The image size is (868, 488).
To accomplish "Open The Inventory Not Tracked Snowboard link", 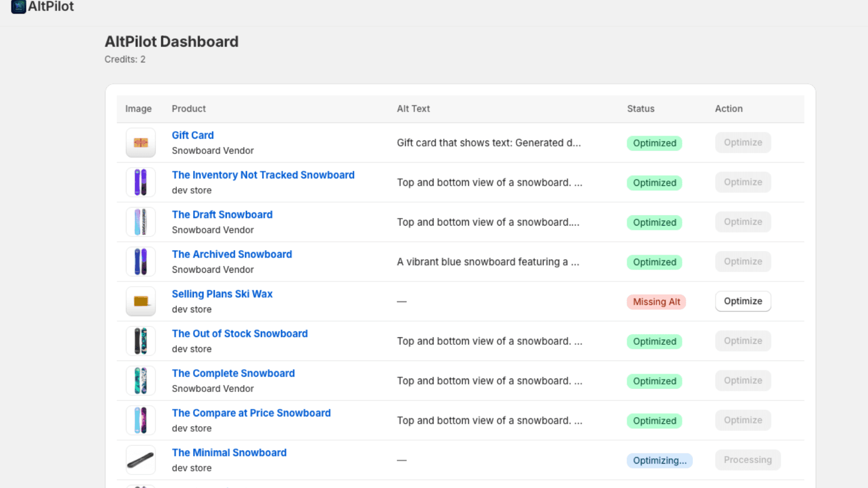I will coord(263,175).
